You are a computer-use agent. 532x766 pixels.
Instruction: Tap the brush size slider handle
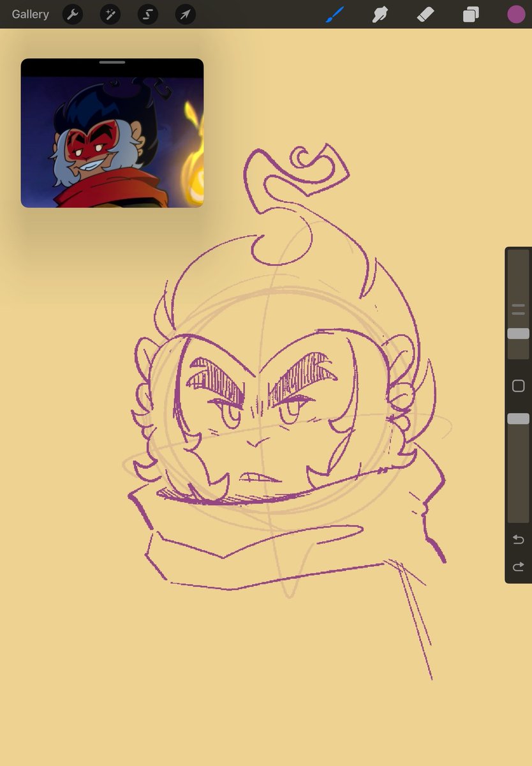pyautogui.click(x=518, y=333)
